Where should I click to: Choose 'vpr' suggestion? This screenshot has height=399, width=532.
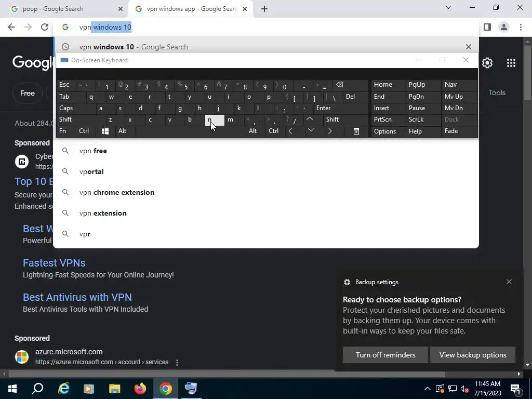tap(266, 234)
